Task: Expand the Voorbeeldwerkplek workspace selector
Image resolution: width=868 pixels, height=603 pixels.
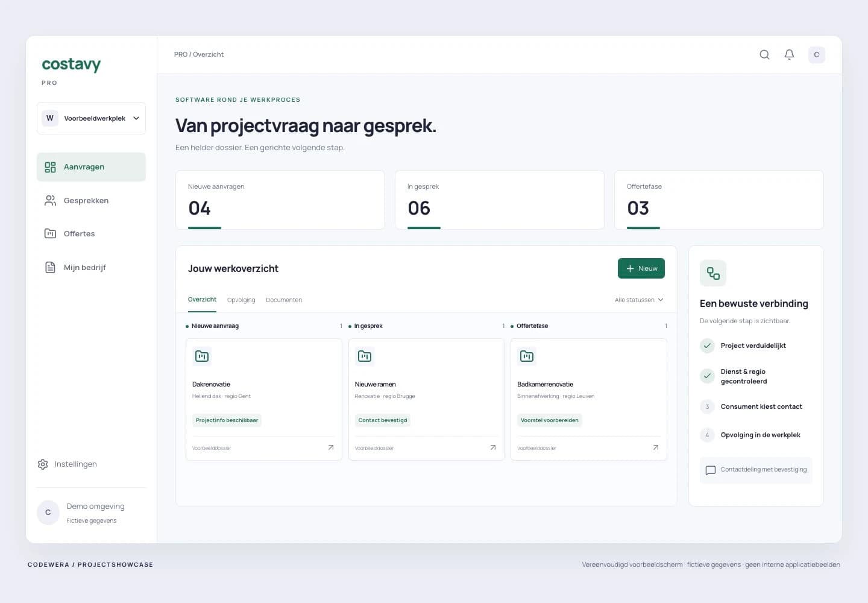Action: coord(91,118)
